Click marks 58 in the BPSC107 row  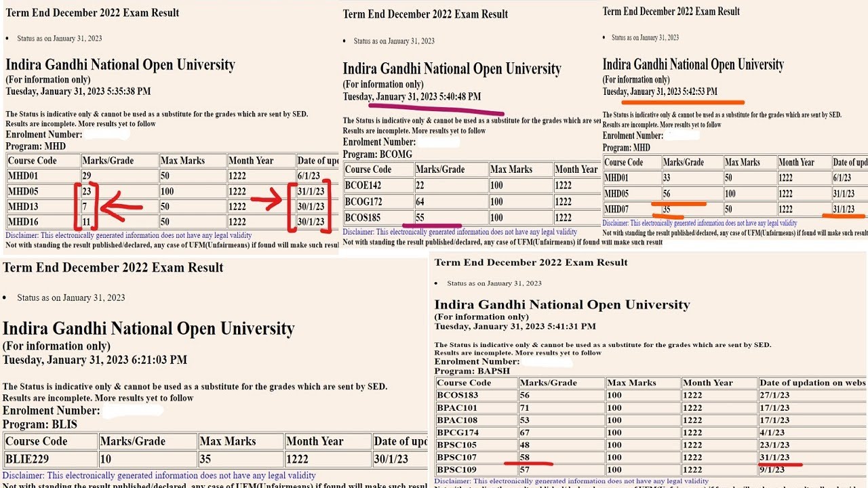coord(525,457)
